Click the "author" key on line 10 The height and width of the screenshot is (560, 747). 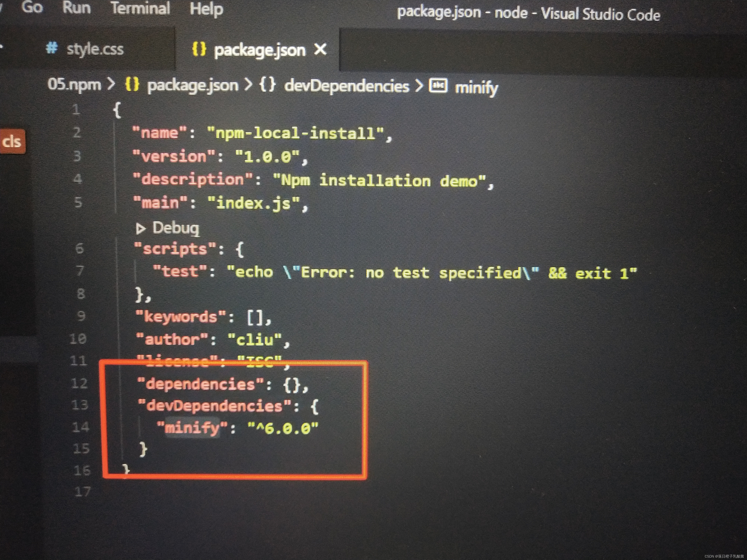pyautogui.click(x=172, y=339)
